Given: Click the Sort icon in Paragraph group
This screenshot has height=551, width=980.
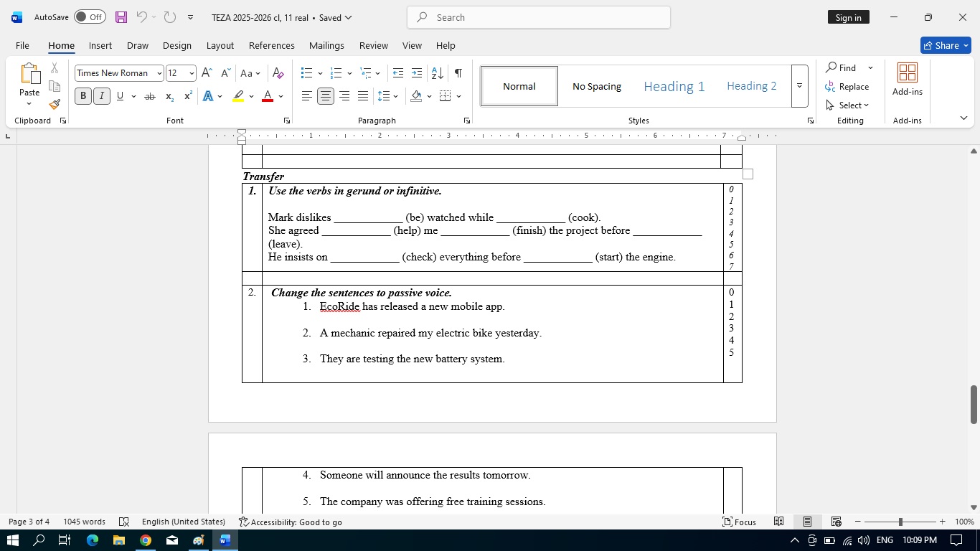Looking at the screenshot, I should (437, 73).
